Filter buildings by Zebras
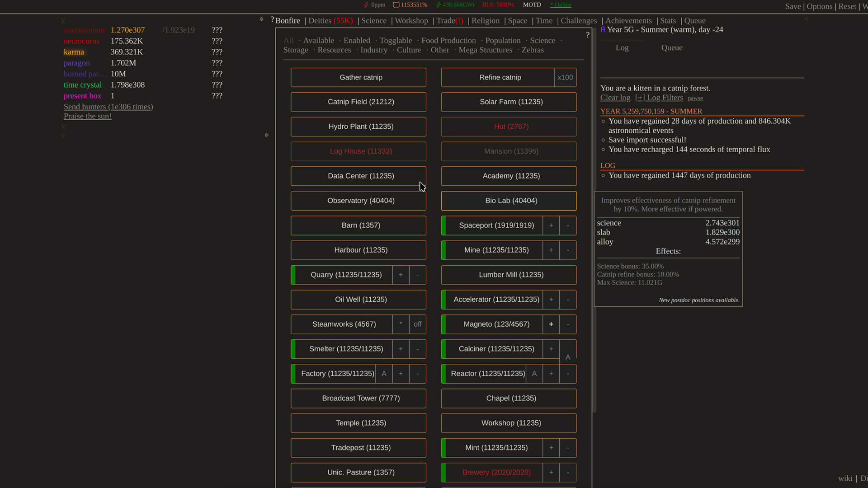This screenshot has height=488, width=868. pyautogui.click(x=533, y=50)
